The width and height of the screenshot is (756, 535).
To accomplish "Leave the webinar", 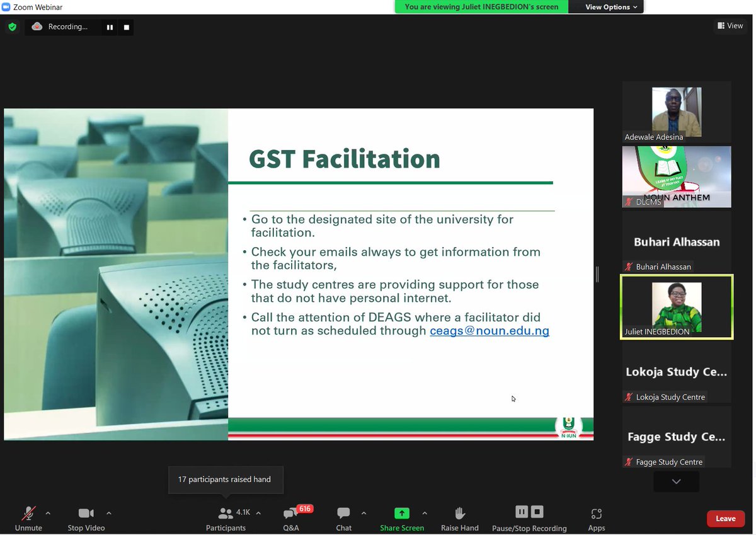I will (x=725, y=519).
